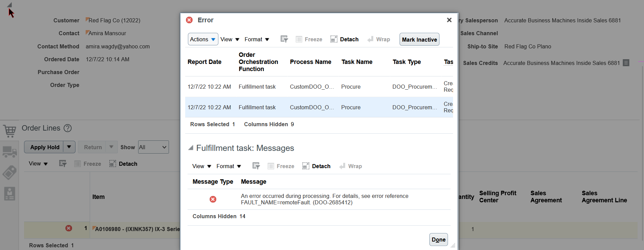Click the red error icon in the Message Type column
Screen dimensions: 644x250
213,199
